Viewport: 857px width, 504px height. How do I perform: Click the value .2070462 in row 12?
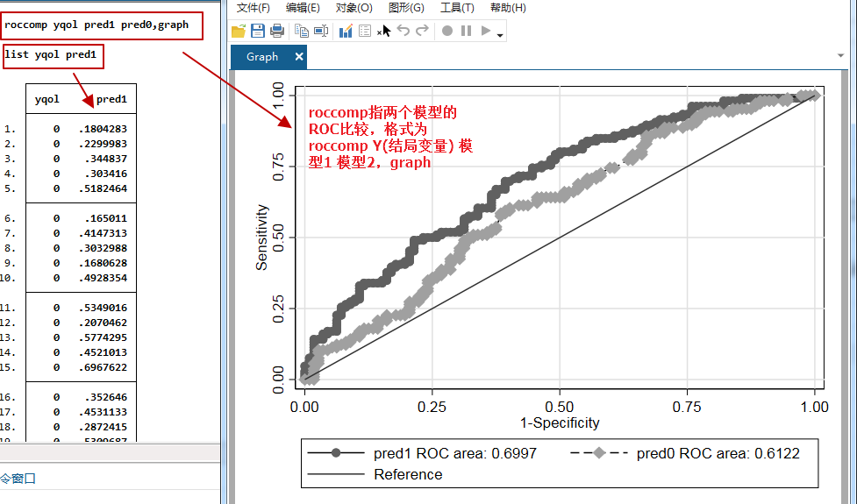click(x=103, y=323)
